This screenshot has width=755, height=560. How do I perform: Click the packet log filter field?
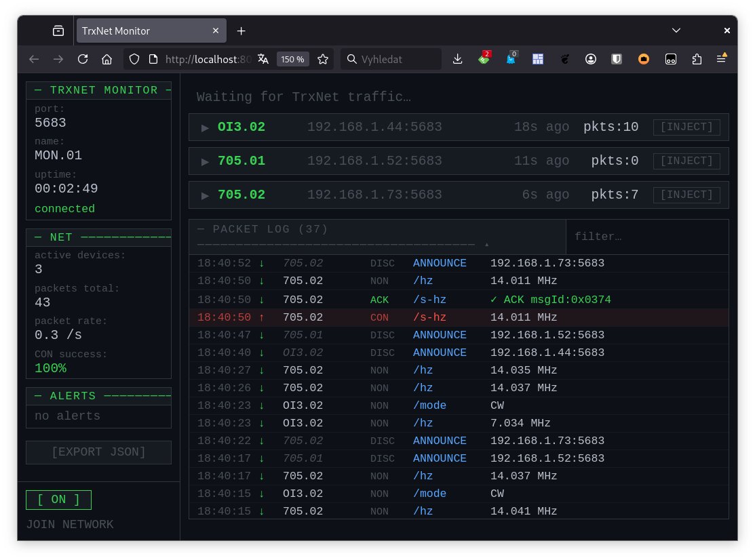pyautogui.click(x=646, y=237)
